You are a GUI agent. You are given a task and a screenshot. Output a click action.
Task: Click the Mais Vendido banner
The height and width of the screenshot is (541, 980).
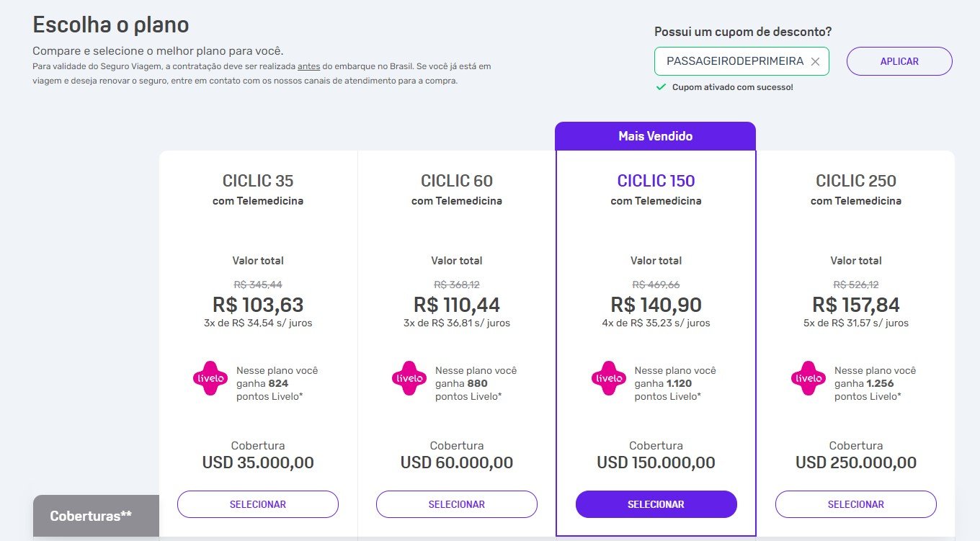(656, 136)
